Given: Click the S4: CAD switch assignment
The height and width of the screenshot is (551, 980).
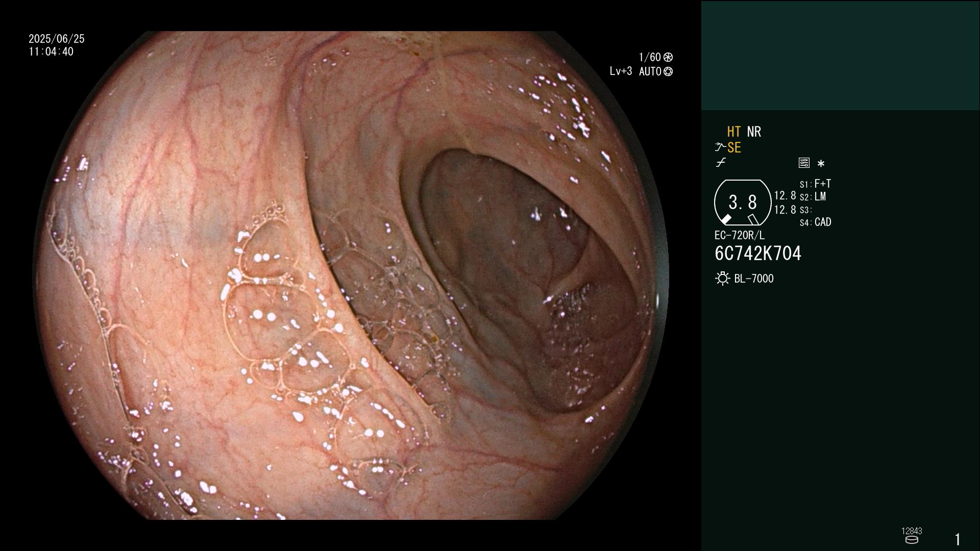Looking at the screenshot, I should [815, 222].
